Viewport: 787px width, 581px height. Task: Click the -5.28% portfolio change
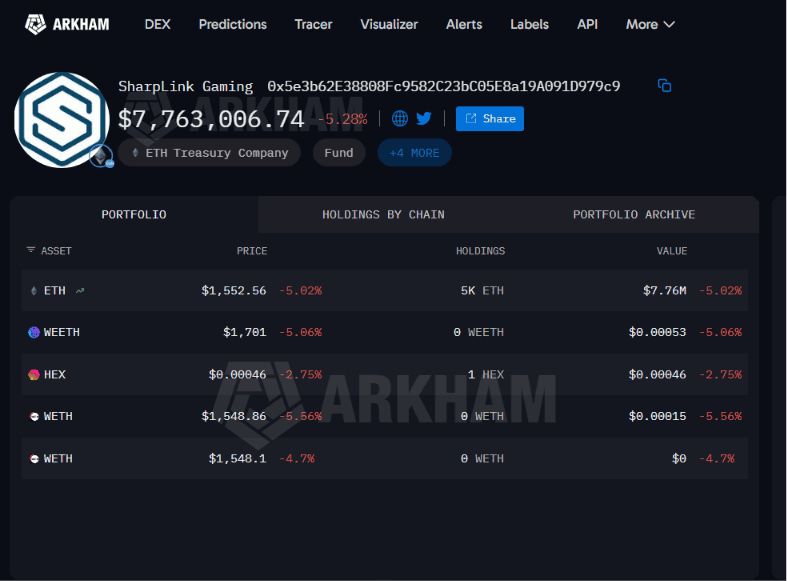pyautogui.click(x=343, y=119)
